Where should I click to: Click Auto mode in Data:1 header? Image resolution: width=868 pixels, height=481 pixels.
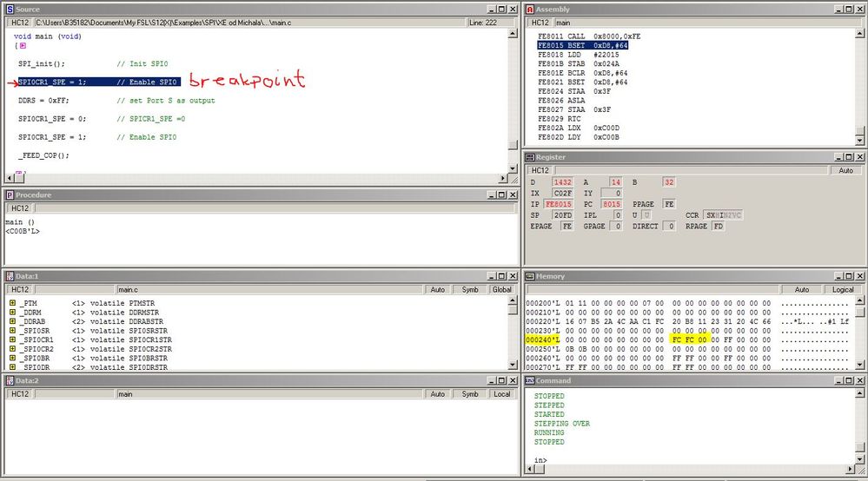coord(437,290)
